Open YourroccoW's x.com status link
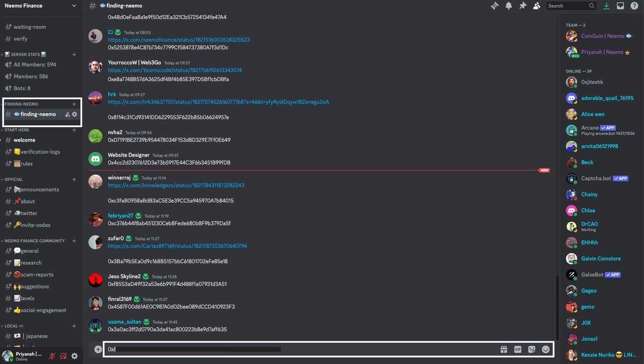 (175, 70)
